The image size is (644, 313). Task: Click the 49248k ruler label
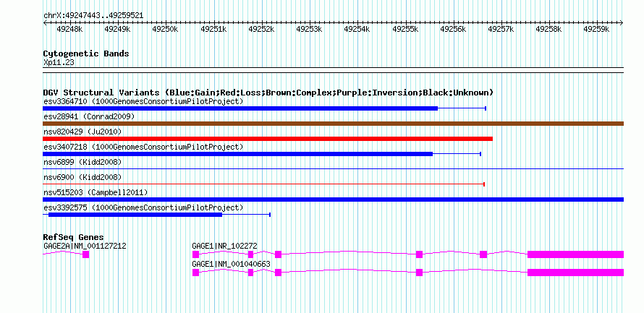[69, 29]
